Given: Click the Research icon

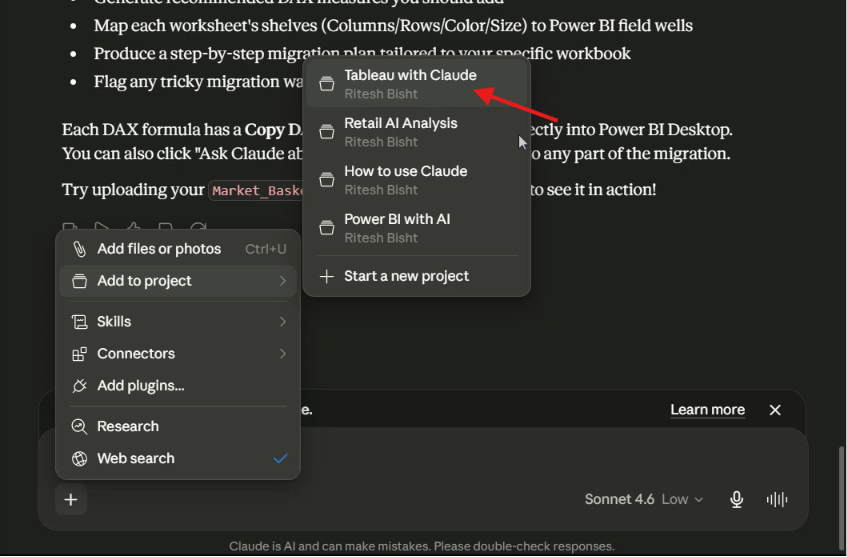Looking at the screenshot, I should pyautogui.click(x=79, y=426).
